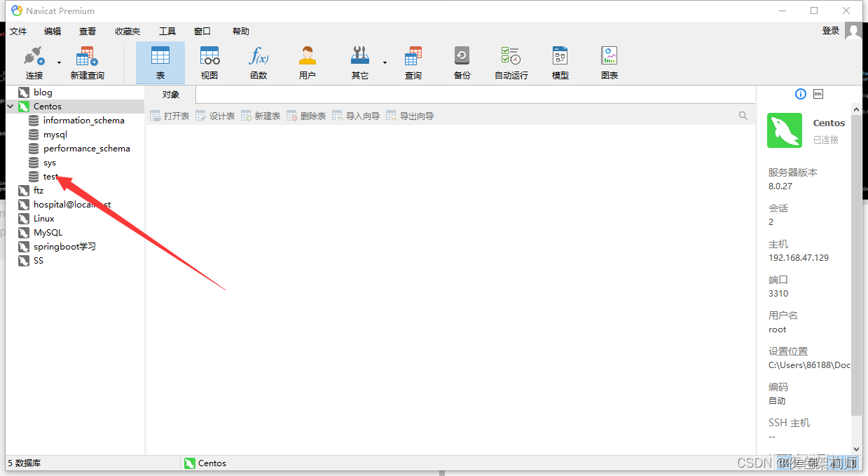Open the Window (窗口) menu

[202, 32]
